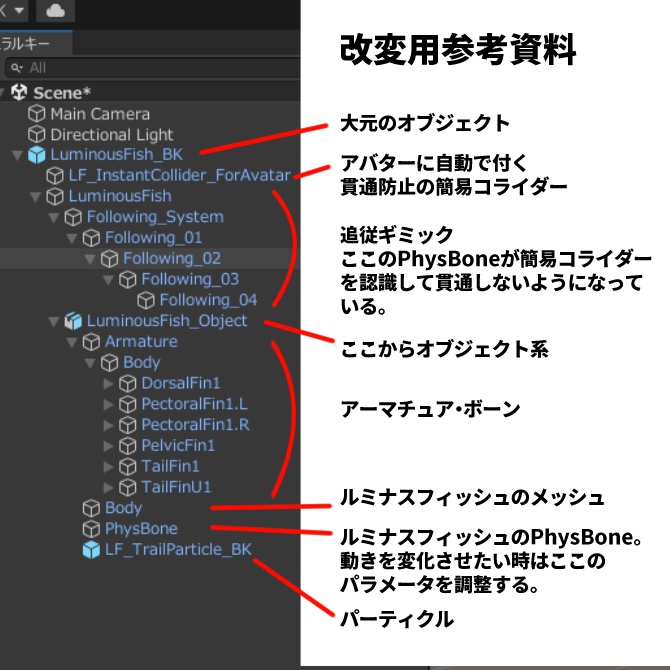Viewport: 670px width, 670px height.
Task: Collapse the Following_System arrow
Action: (53, 217)
